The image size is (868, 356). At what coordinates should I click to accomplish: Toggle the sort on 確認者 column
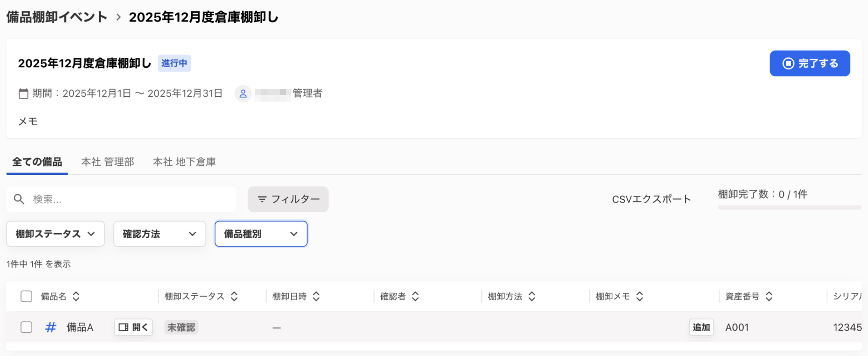pos(416,296)
